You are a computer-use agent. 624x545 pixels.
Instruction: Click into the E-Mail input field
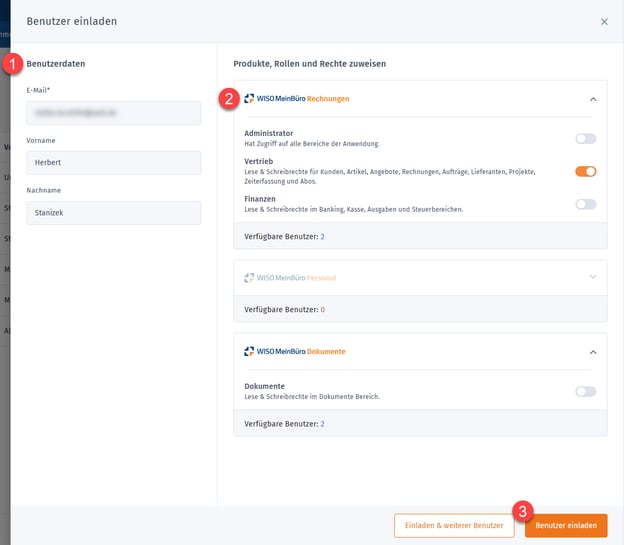click(113, 113)
